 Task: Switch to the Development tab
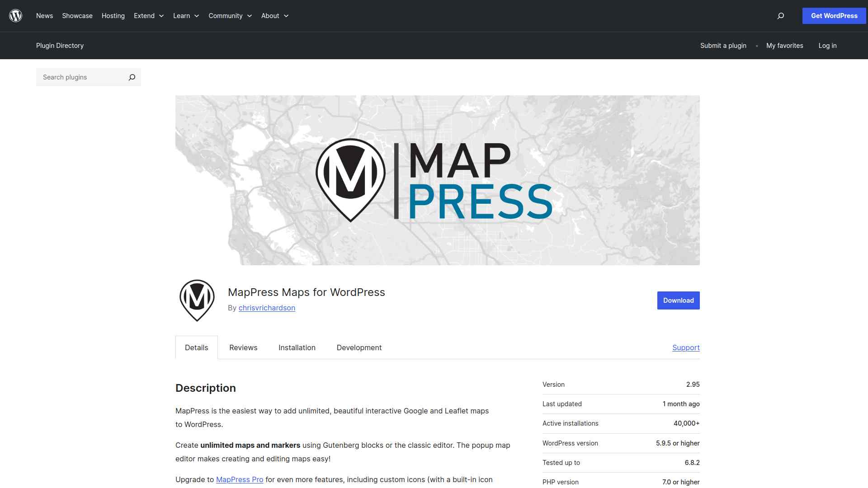(x=359, y=347)
